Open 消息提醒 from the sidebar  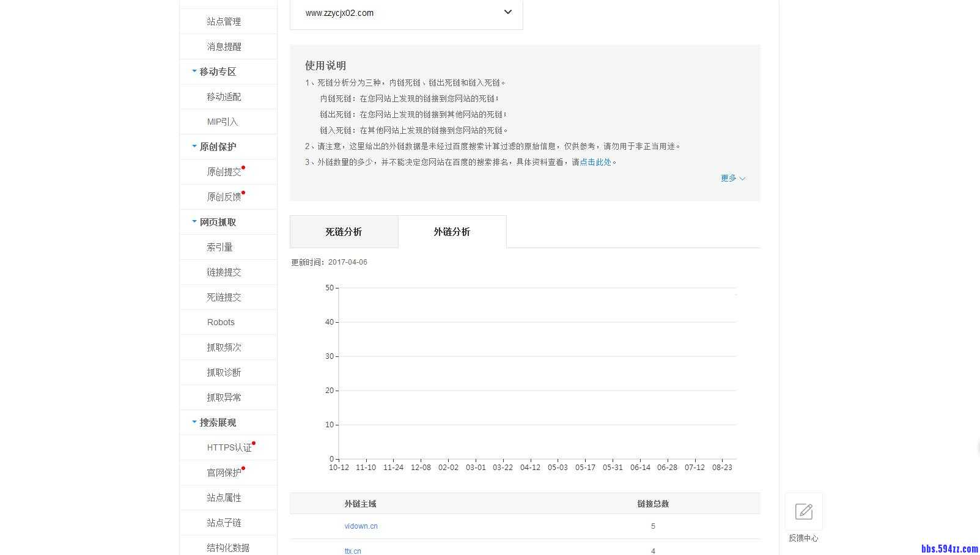click(x=224, y=46)
